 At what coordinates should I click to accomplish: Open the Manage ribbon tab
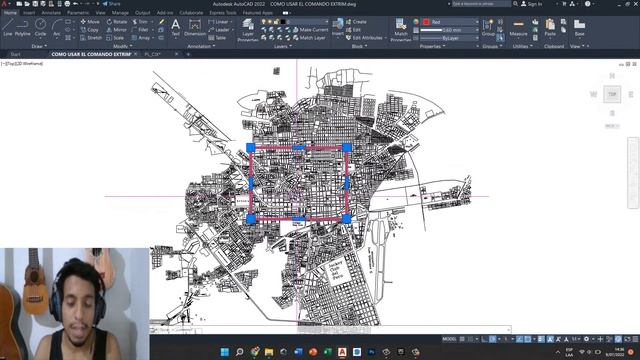click(120, 13)
